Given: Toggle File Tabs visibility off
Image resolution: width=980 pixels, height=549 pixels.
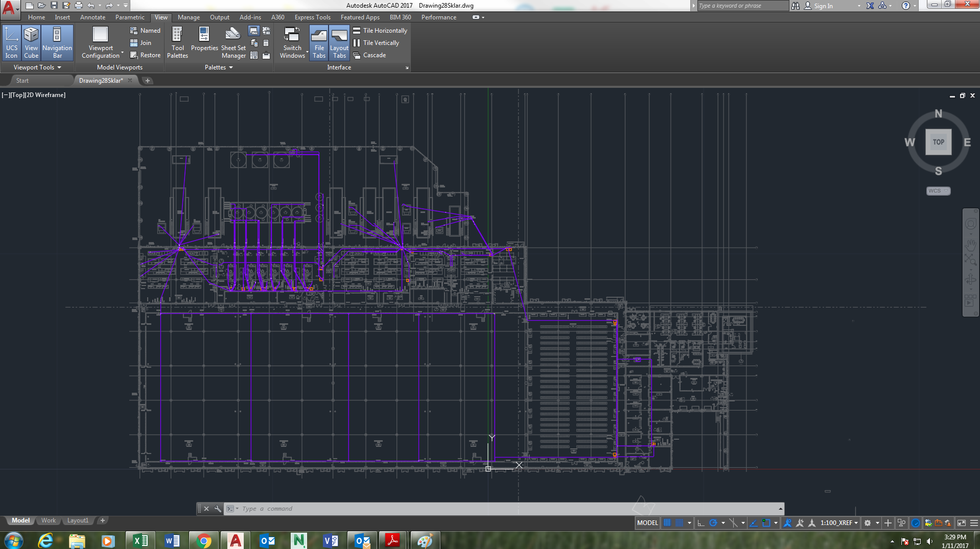Looking at the screenshot, I should pos(318,42).
